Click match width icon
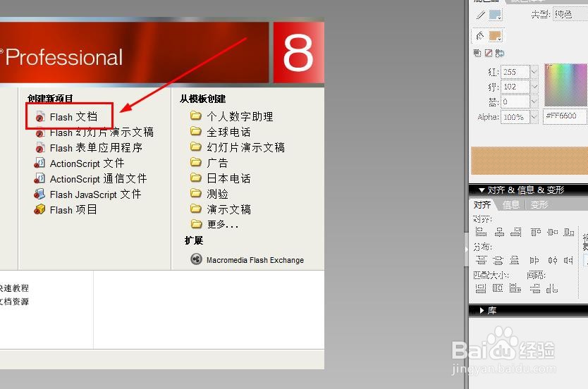The height and width of the screenshot is (389, 588). coord(481,288)
